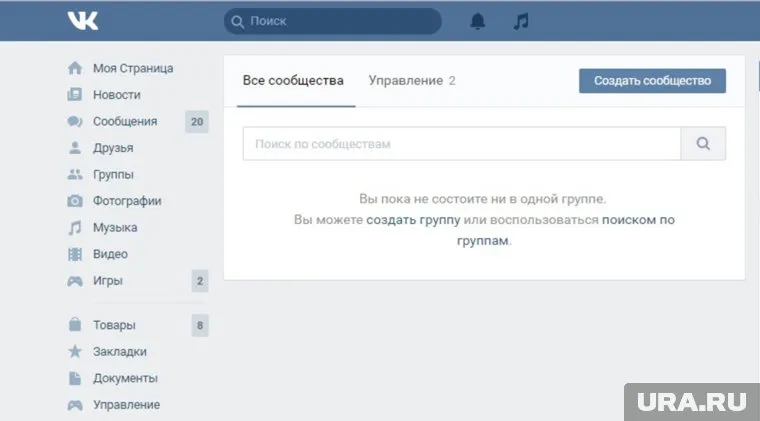Open the music note icon in the header
The image size is (760, 421).
tap(521, 21)
